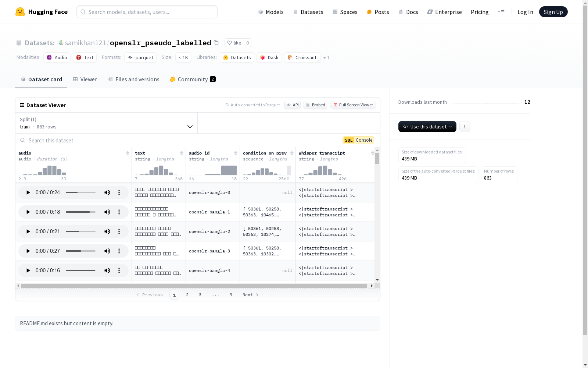Screen dimensions: 588x368
Task: Mute the 0:18 audio clip
Action: (x=107, y=212)
